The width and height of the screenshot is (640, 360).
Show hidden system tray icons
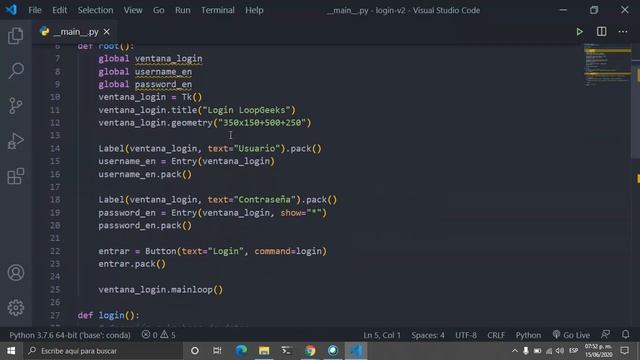click(515, 351)
